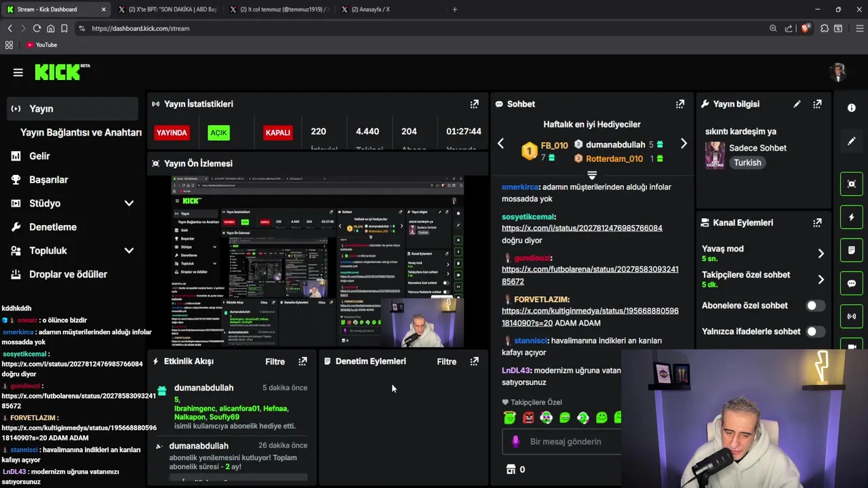Click the AÇIK status toggle

click(x=218, y=133)
